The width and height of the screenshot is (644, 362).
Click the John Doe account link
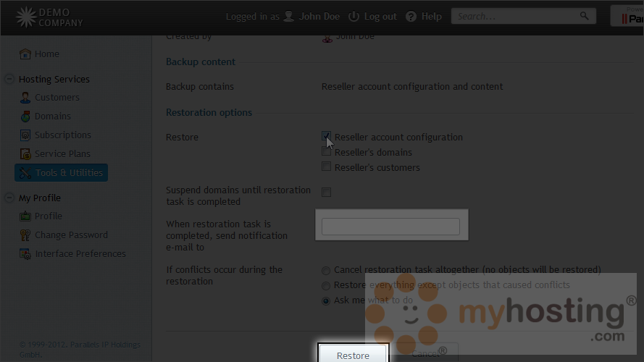pyautogui.click(x=319, y=17)
